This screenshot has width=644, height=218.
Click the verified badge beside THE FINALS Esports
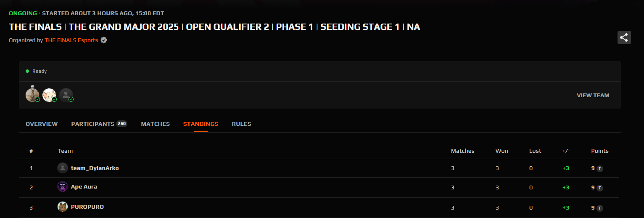click(x=104, y=40)
